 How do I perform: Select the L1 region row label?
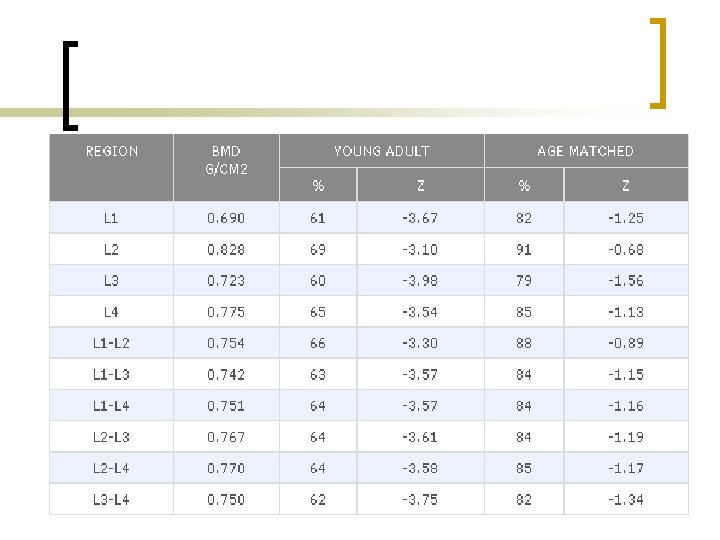pyautogui.click(x=112, y=217)
